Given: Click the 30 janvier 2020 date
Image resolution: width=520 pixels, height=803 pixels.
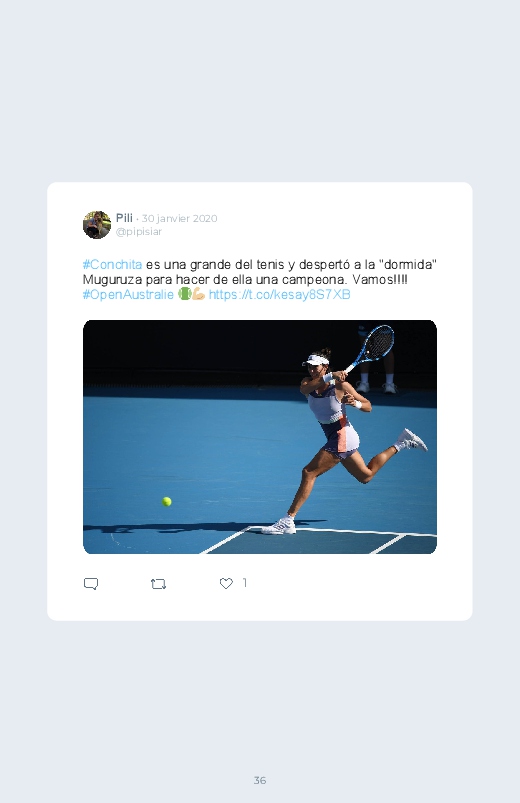Looking at the screenshot, I should [179, 218].
